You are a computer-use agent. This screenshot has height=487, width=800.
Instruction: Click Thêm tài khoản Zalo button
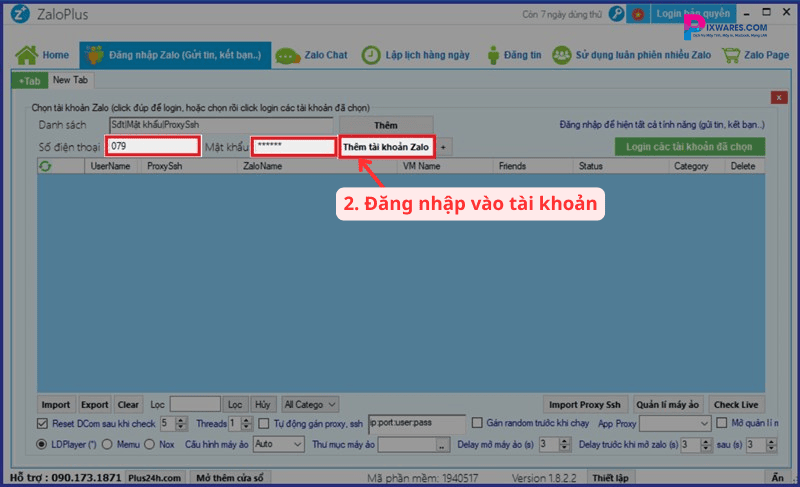[385, 146]
